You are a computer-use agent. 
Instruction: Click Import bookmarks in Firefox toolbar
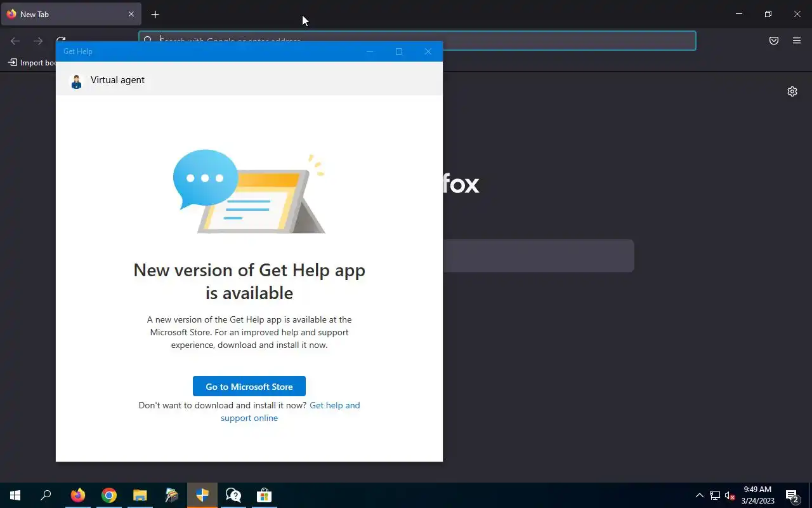point(32,63)
